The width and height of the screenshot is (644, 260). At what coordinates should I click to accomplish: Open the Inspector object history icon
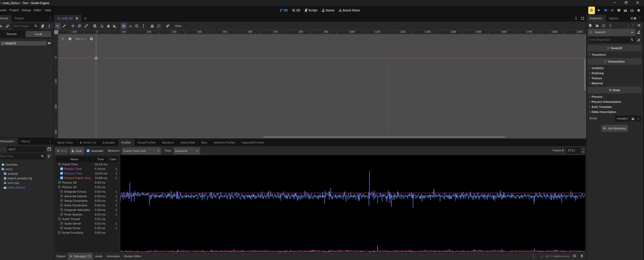(x=639, y=26)
